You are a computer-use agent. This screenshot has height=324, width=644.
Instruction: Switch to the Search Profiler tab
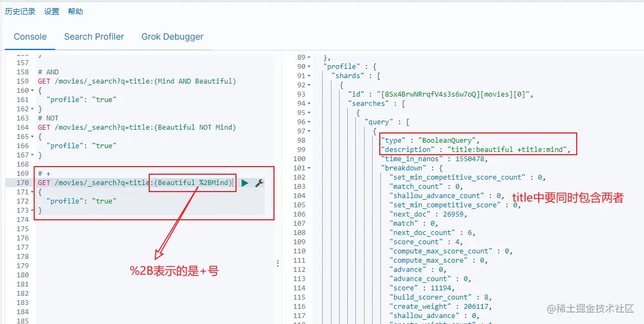coord(94,36)
